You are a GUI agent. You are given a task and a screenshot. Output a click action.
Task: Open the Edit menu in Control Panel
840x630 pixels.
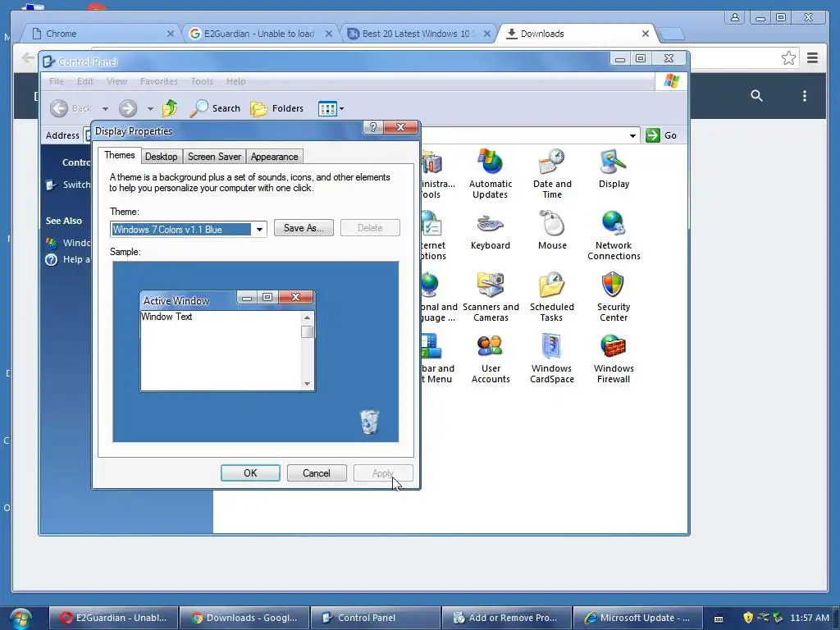point(85,81)
